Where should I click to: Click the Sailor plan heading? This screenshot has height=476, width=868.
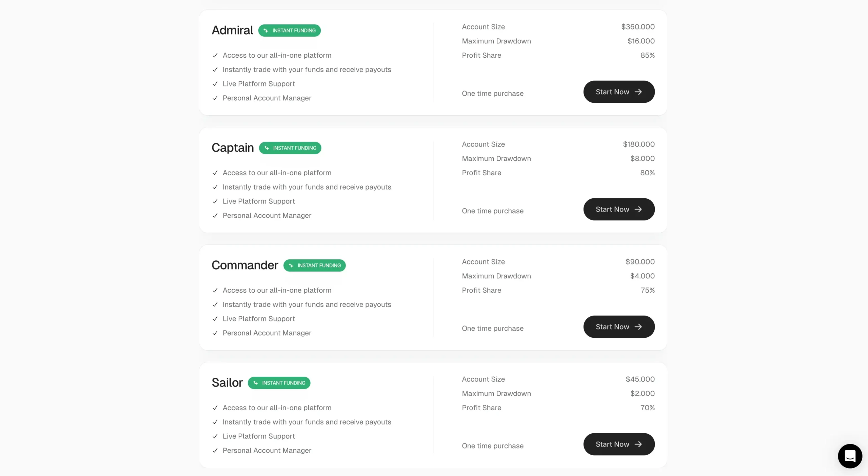coord(227,383)
